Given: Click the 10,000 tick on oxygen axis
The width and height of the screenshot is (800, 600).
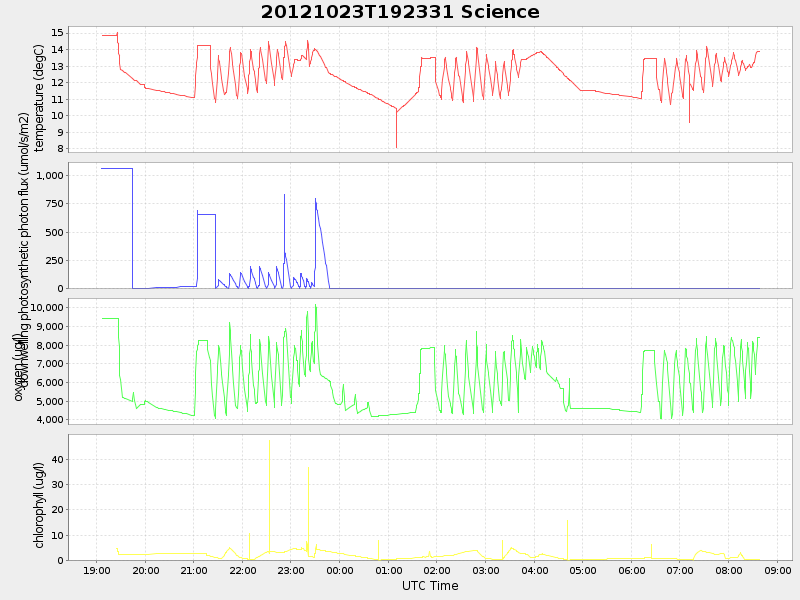Looking at the screenshot, I should coord(47,308).
